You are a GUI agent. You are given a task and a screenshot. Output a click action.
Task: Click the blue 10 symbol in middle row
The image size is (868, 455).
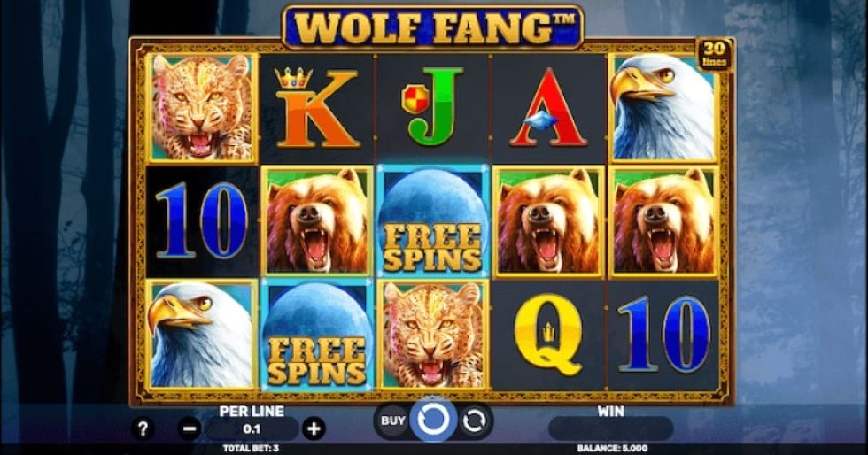pyautogui.click(x=202, y=220)
